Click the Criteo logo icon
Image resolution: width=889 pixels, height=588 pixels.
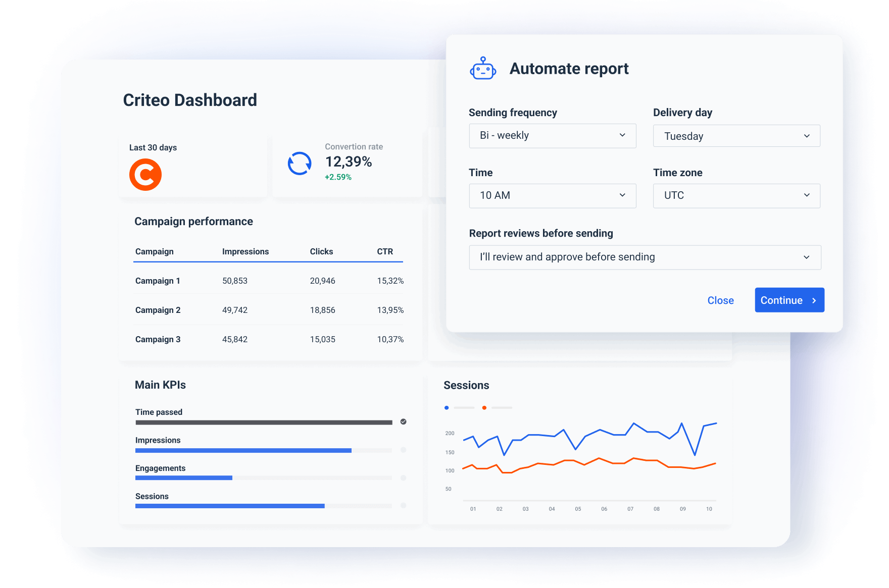(145, 175)
